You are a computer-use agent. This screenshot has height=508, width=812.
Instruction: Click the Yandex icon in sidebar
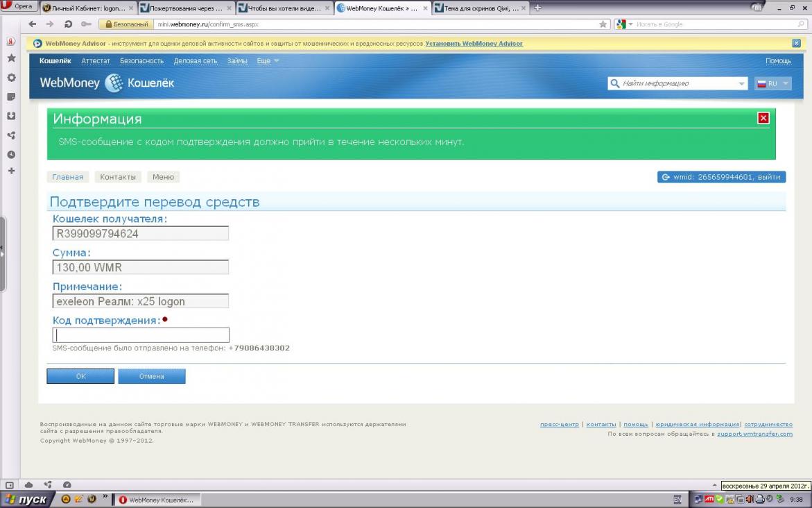[11, 41]
